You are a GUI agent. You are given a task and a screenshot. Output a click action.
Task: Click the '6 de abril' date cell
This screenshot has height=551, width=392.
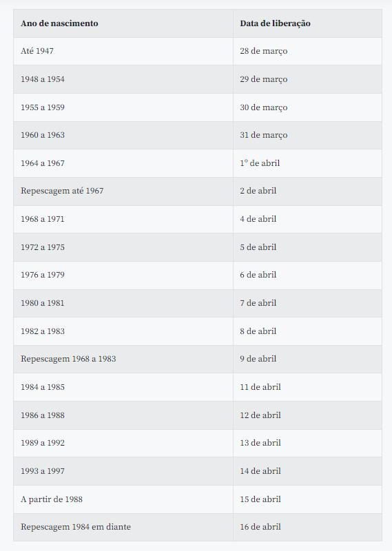(308, 275)
